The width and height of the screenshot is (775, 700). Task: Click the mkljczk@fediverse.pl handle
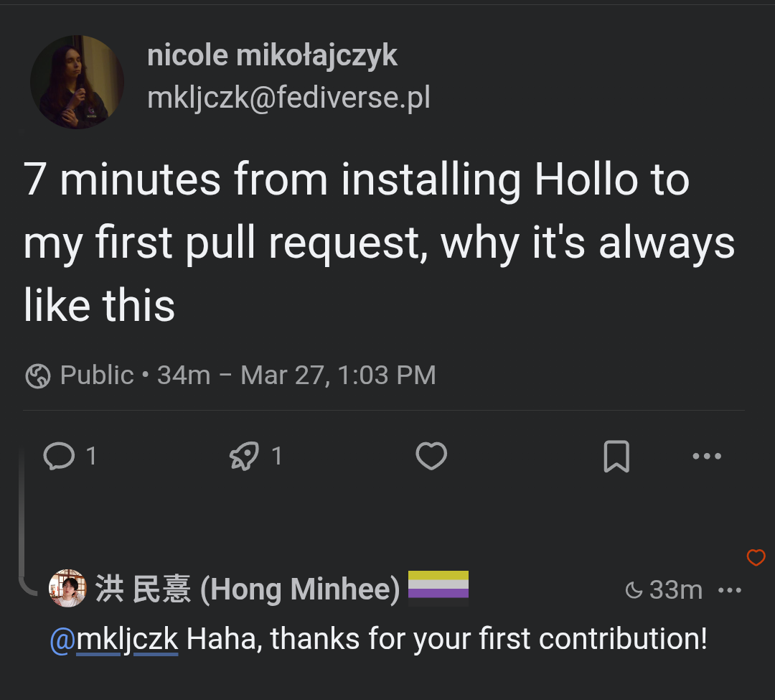(288, 98)
